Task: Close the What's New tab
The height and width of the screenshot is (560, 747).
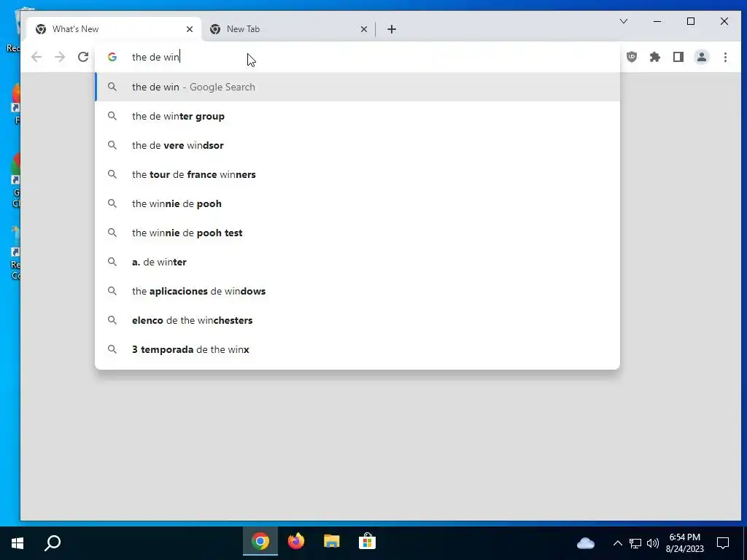Action: click(190, 29)
